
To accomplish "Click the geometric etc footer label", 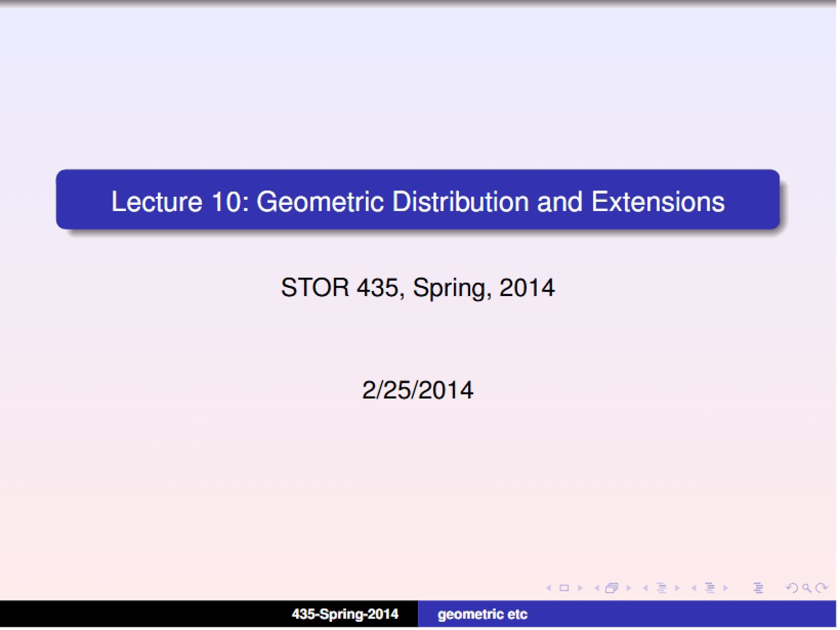I will 482,615.
